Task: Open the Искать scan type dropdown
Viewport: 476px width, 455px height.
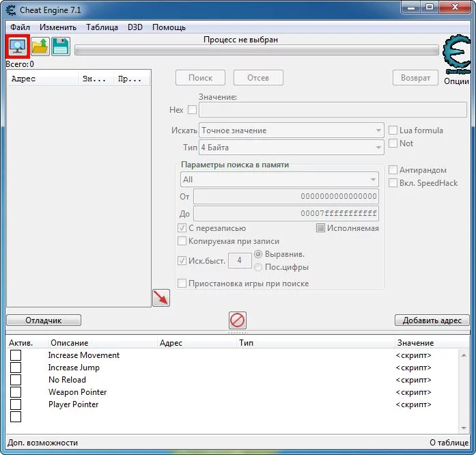Action: click(x=292, y=130)
